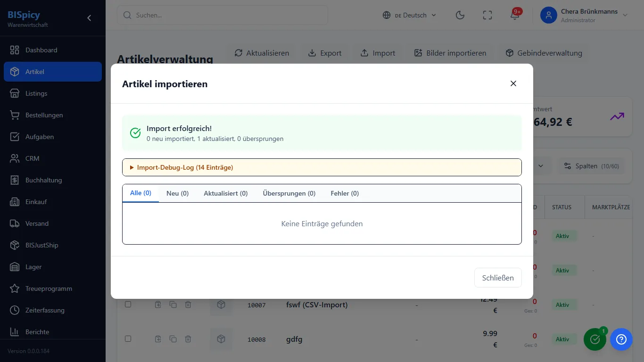Click the Schließen button
Screen dimensions: 644x362
pyautogui.click(x=498, y=278)
